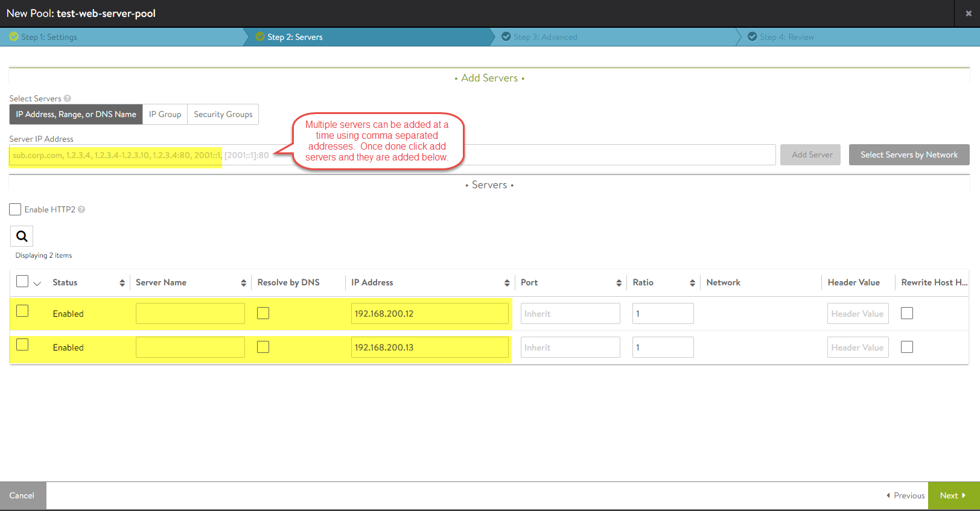Click Ratio field for 192.168.200.12
Image resolution: width=980 pixels, height=511 pixels.
point(663,313)
